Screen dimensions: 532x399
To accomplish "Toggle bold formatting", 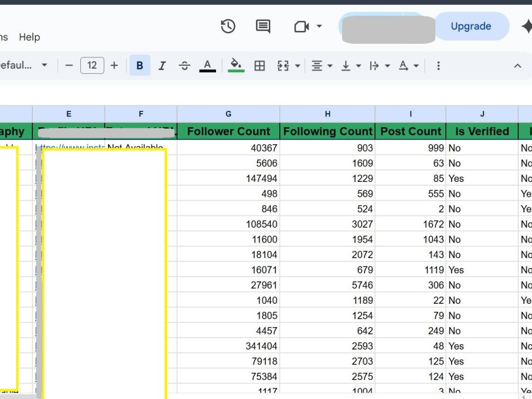I will (139, 65).
